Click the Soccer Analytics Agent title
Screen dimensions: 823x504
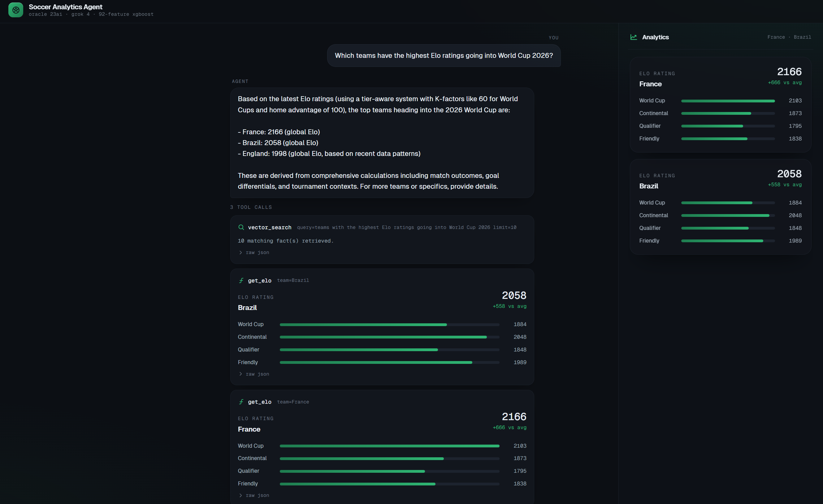pos(66,7)
